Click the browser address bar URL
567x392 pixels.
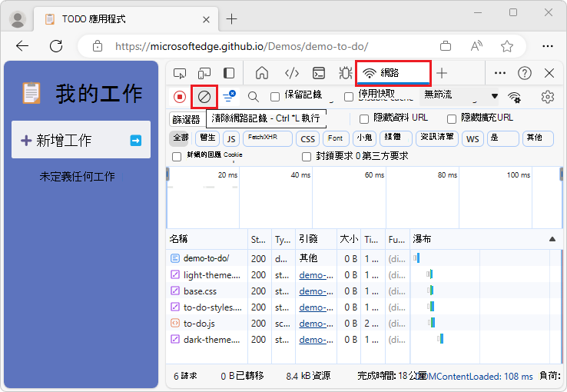241,46
